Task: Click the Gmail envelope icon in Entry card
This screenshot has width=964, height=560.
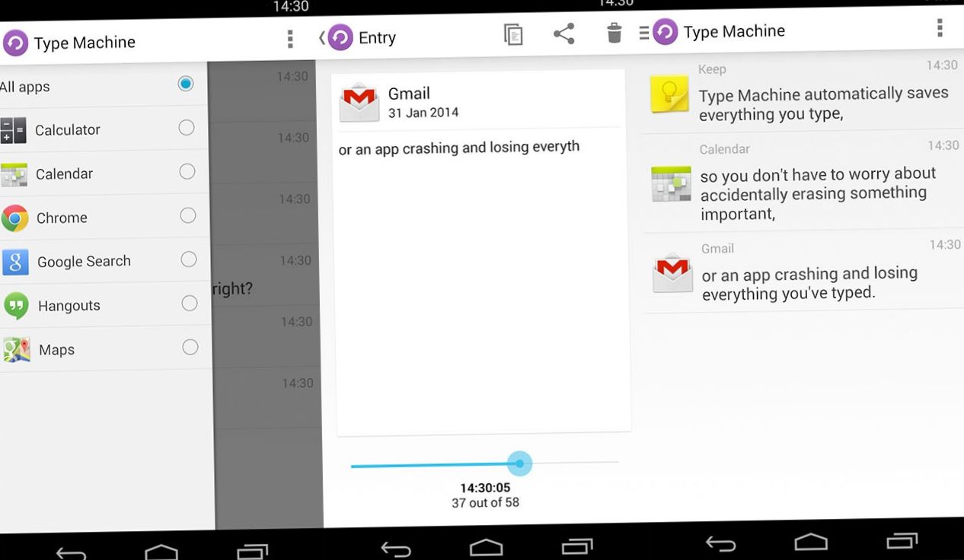Action: 359,103
